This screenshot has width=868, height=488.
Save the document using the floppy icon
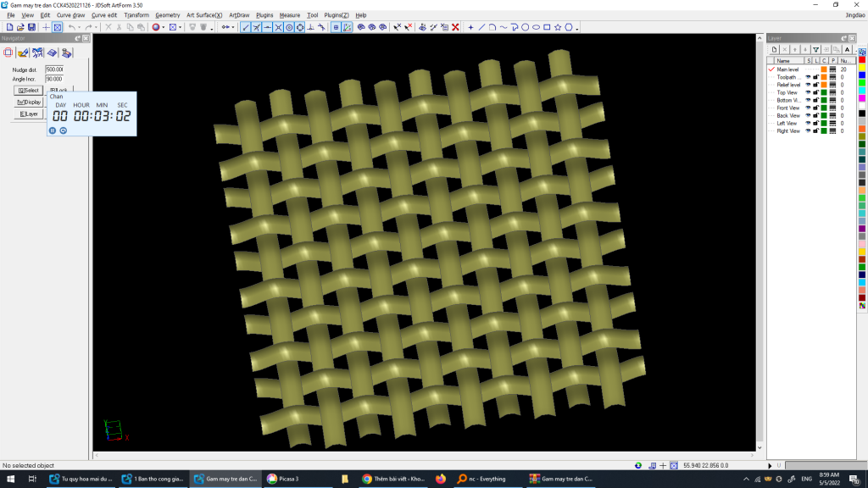click(x=31, y=27)
